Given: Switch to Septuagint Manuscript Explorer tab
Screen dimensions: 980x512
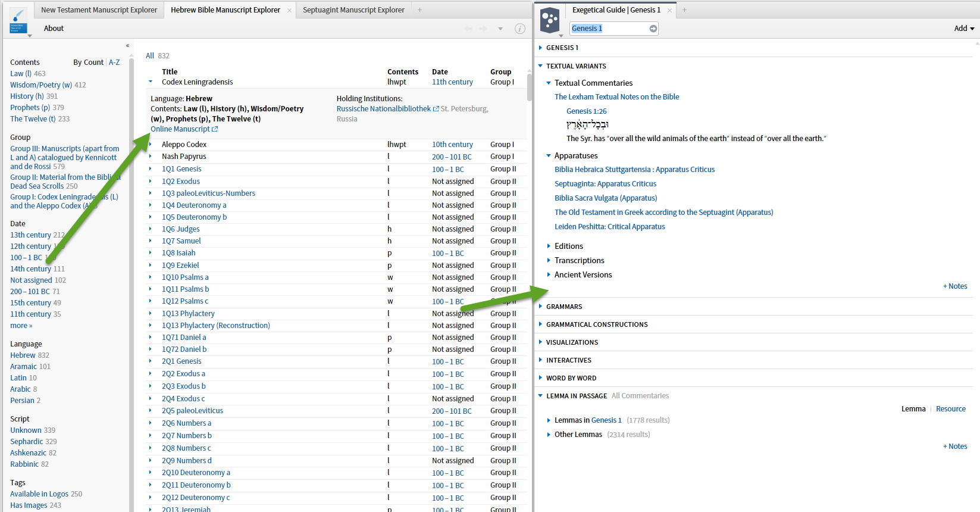Looking at the screenshot, I should pos(353,10).
